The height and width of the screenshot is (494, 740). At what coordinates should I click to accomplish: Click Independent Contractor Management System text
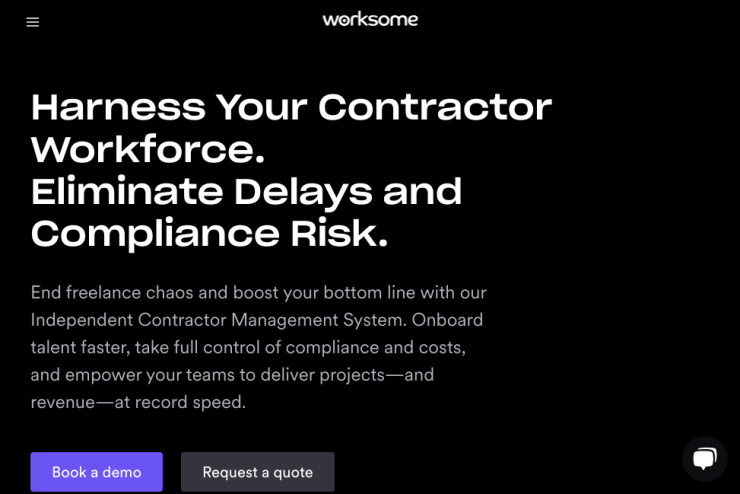(219, 320)
